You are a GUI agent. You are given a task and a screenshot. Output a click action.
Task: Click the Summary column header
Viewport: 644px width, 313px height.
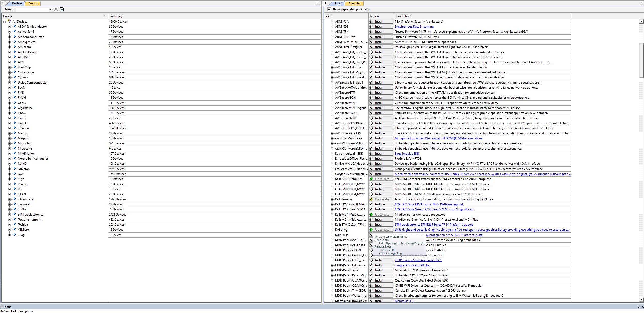214,16
